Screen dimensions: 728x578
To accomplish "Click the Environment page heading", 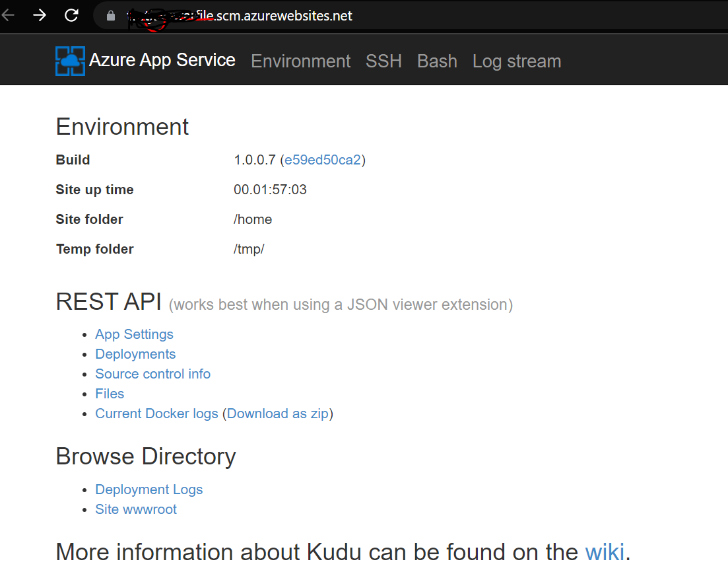I will point(122,127).
